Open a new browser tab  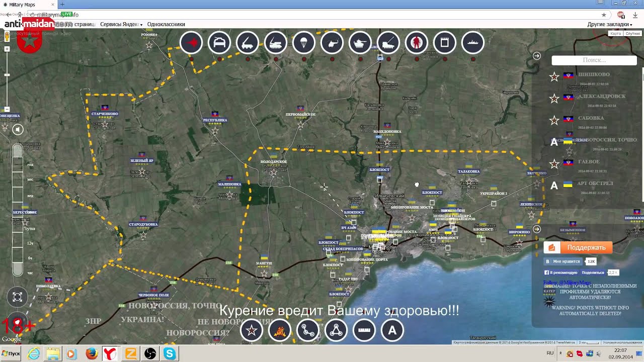(62, 5)
